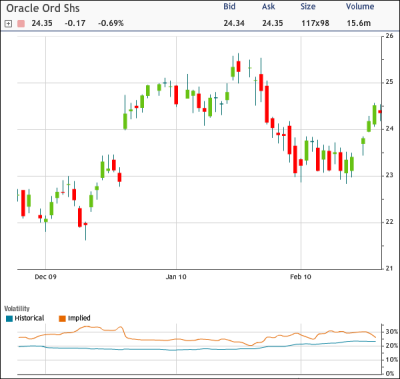The image size is (400, 379).
Task: Click the 24 price axis label
Action: [x=389, y=129]
